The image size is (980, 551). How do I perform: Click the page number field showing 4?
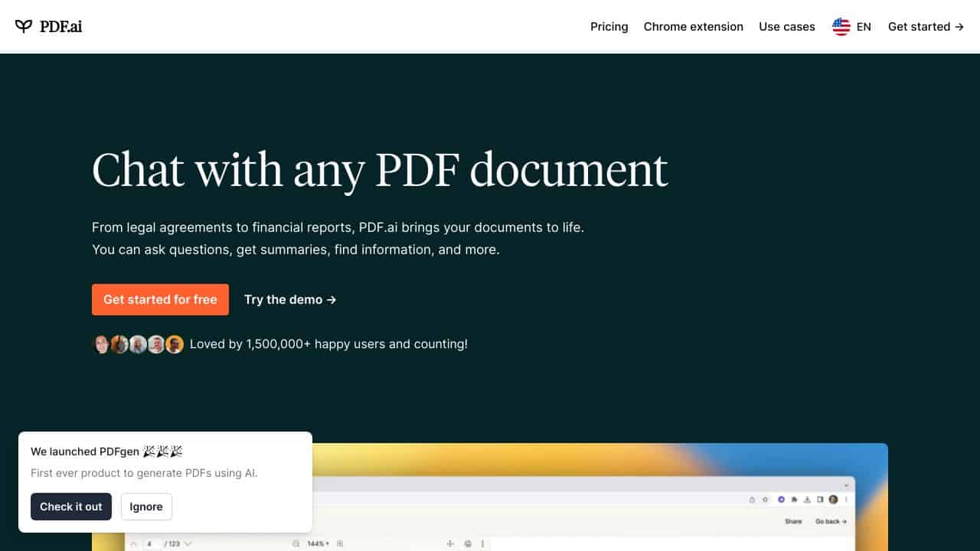[x=151, y=544]
